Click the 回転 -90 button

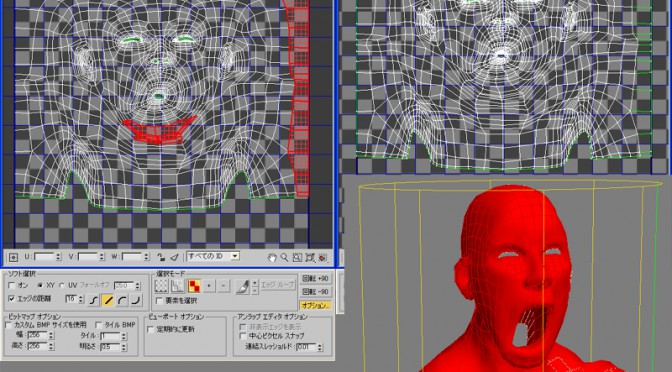(x=315, y=292)
